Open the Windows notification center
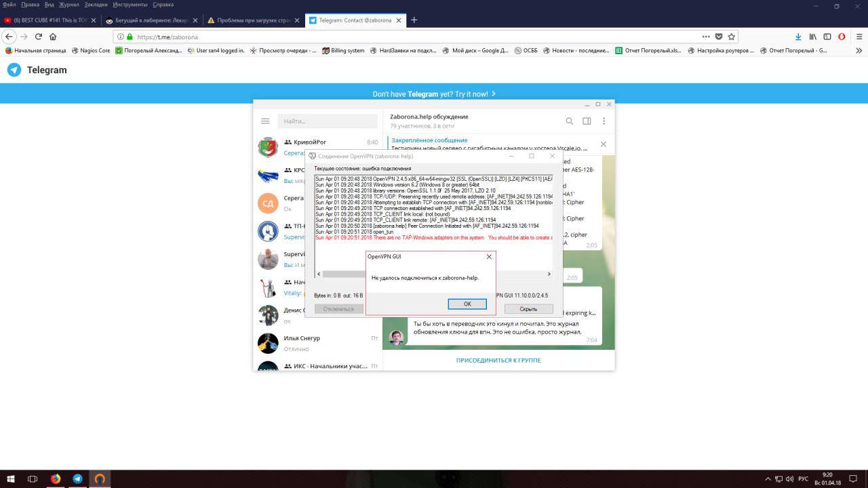The height and width of the screenshot is (488, 868). [x=853, y=479]
